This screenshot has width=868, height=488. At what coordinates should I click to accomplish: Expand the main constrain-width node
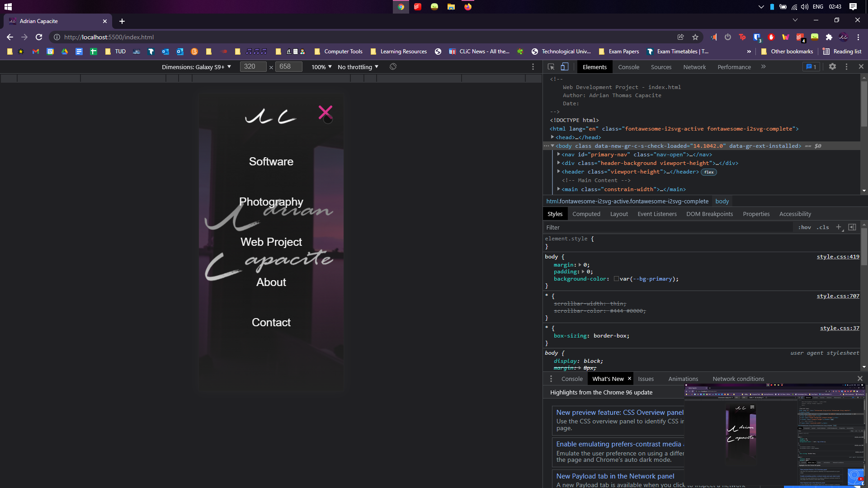point(559,189)
